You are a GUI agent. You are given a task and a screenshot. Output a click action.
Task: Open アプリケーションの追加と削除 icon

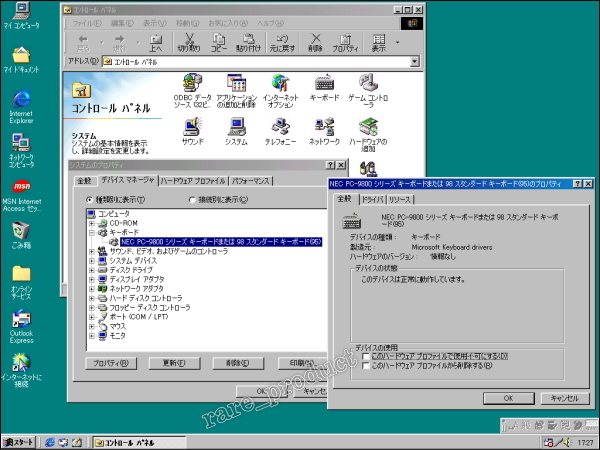(236, 91)
